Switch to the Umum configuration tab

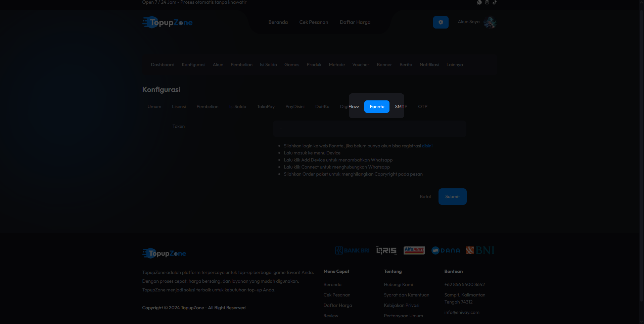(x=154, y=106)
